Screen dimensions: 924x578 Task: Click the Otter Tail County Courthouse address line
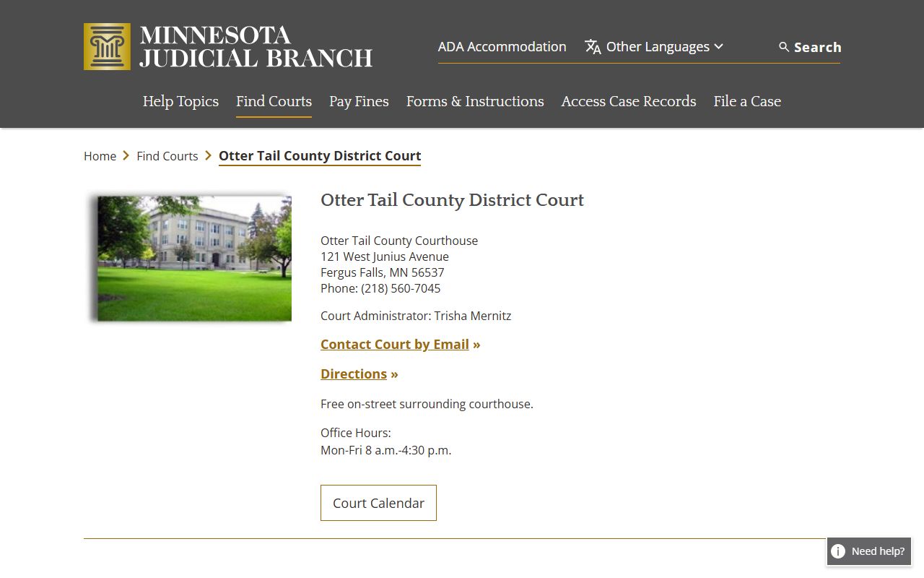pos(399,241)
